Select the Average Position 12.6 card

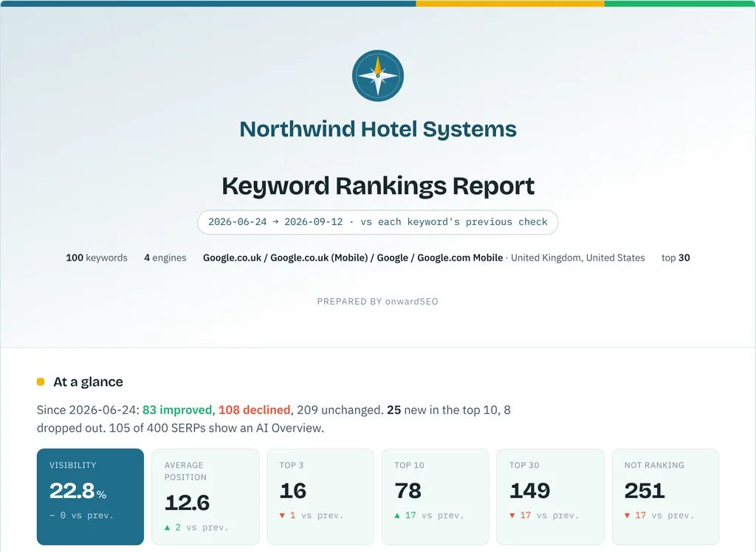[205, 497]
